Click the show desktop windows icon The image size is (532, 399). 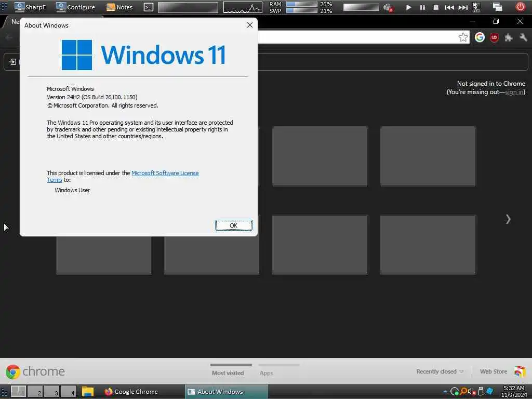(x=497, y=7)
